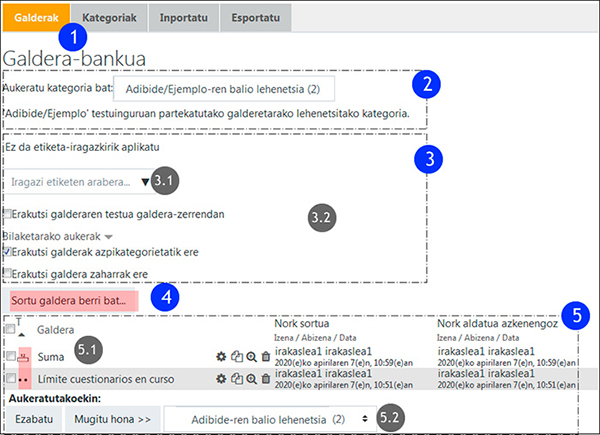This screenshot has width=600, height=435.
Task: Expand the 'Iragazi etiketen arabera' tag filter
Action: tap(78, 182)
